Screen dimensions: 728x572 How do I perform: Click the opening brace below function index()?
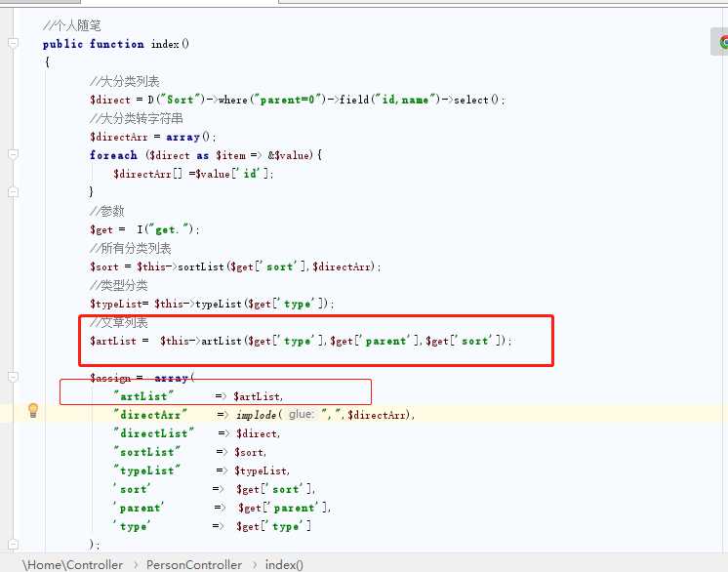coord(47,62)
